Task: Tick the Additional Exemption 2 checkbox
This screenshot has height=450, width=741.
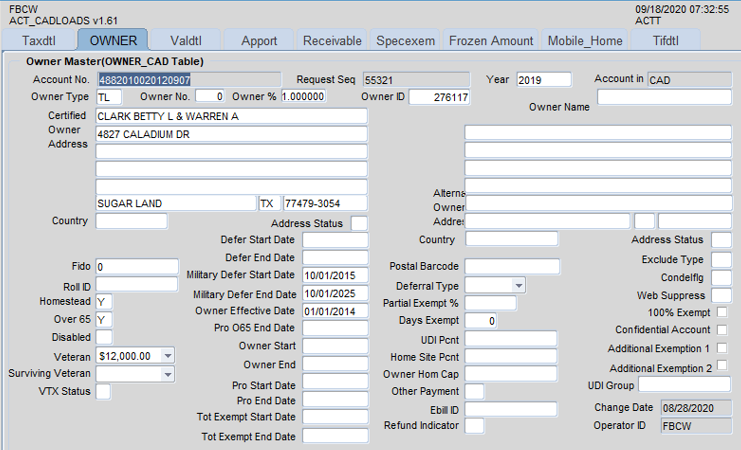Action: click(722, 366)
